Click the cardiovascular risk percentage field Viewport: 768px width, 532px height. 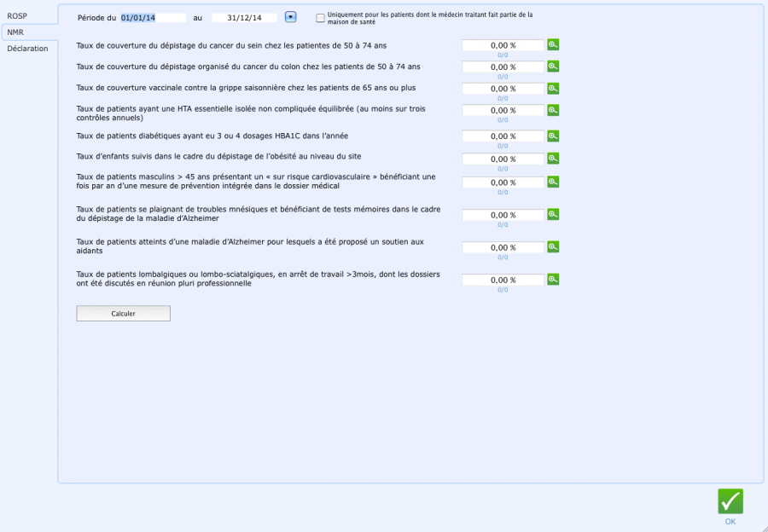(503, 182)
